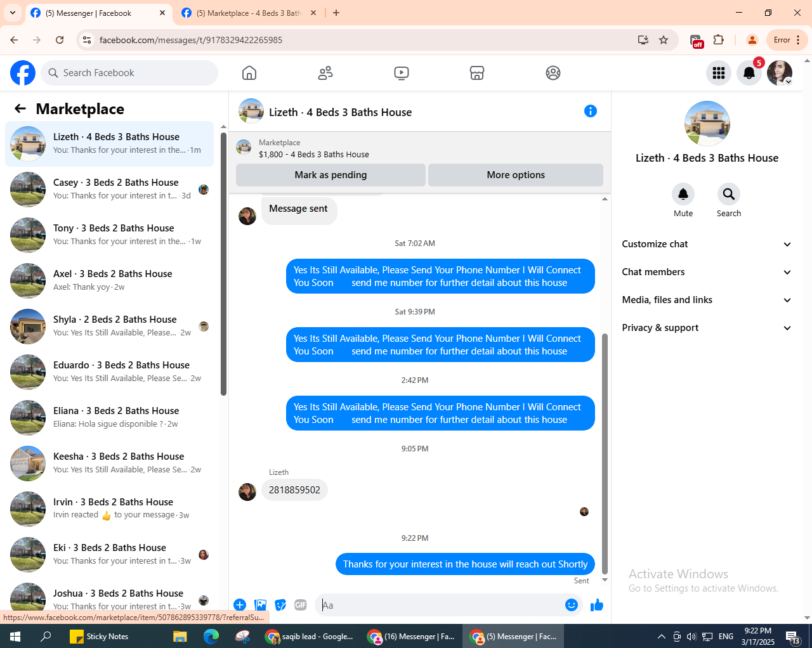
Task: Open the browser Extensions puzzle icon
Action: [719, 40]
